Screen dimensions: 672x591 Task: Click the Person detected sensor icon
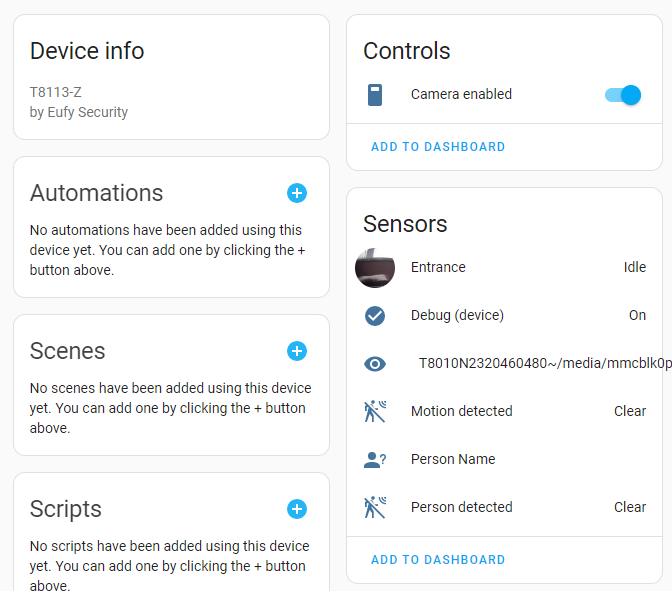coord(375,507)
